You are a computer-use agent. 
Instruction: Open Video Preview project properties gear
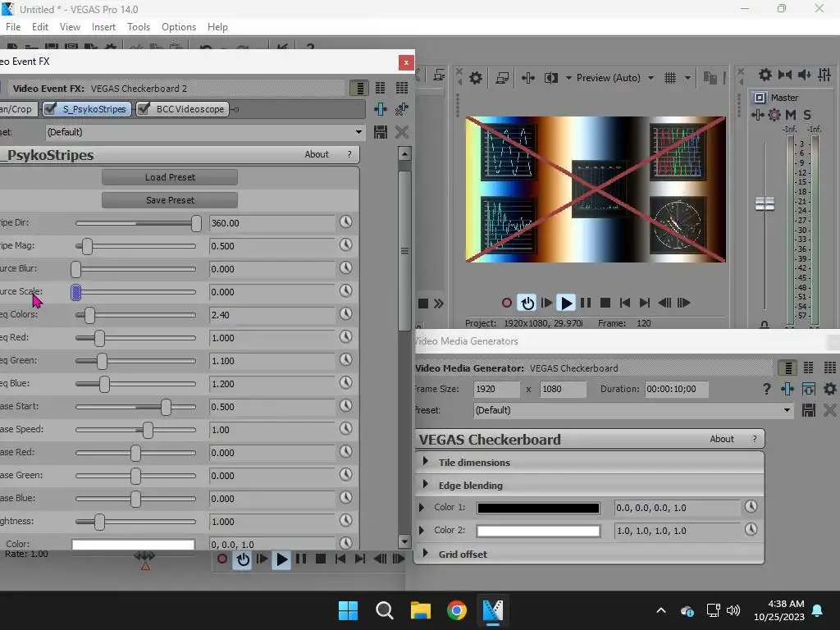tap(475, 78)
